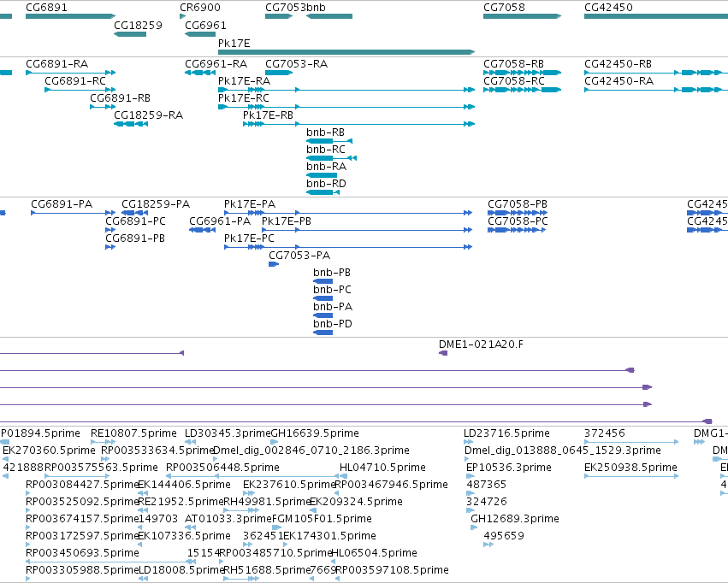
Task: Open the 495659 EST label
Action: click(504, 537)
